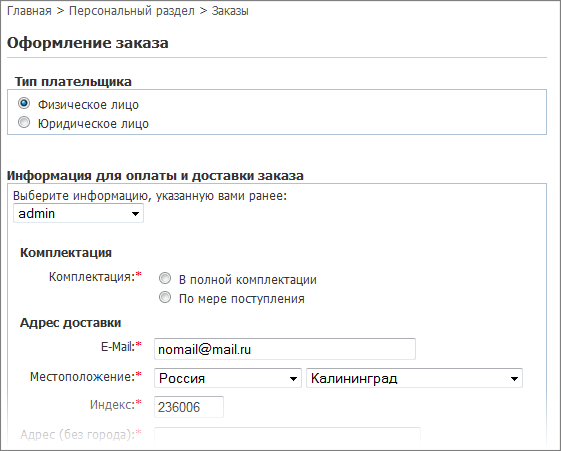Choose По мере поступления option
The image size is (561, 451).
coord(165,297)
